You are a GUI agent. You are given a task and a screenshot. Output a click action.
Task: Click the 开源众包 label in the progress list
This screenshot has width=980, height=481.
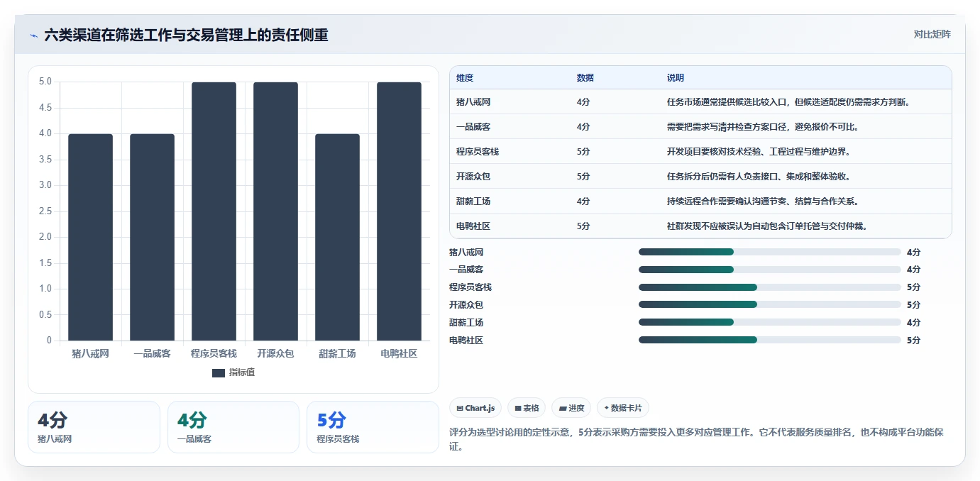[466, 304]
